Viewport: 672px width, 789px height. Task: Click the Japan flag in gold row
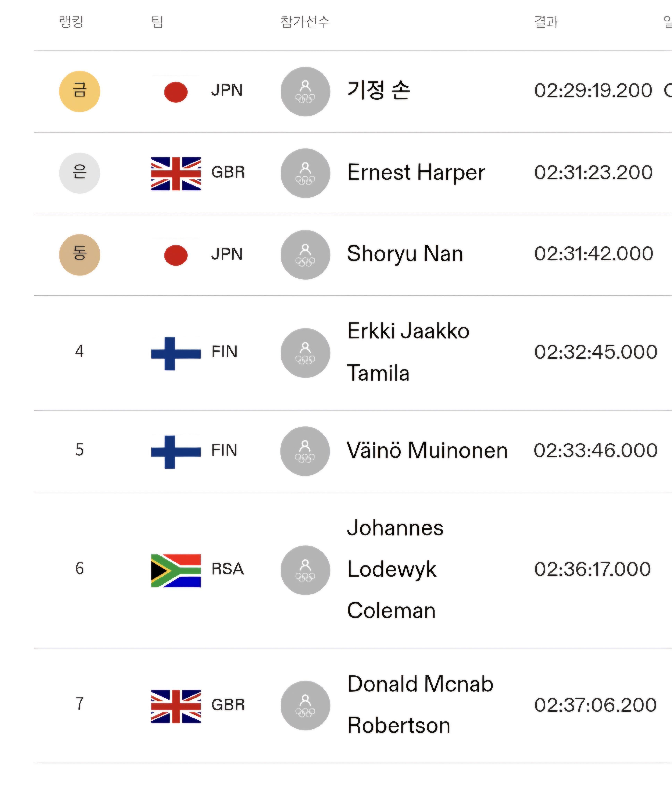176,92
